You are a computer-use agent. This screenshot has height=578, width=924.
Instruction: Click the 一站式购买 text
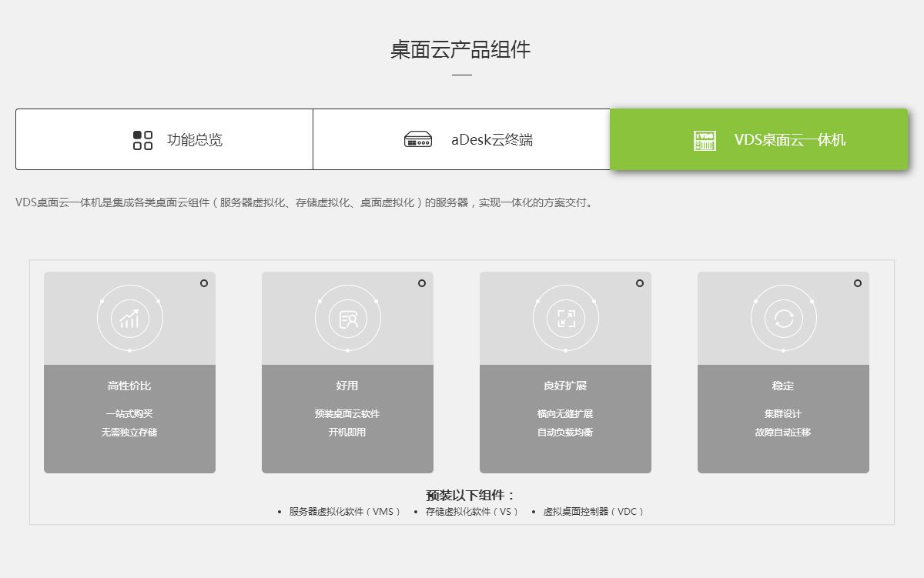point(129,413)
